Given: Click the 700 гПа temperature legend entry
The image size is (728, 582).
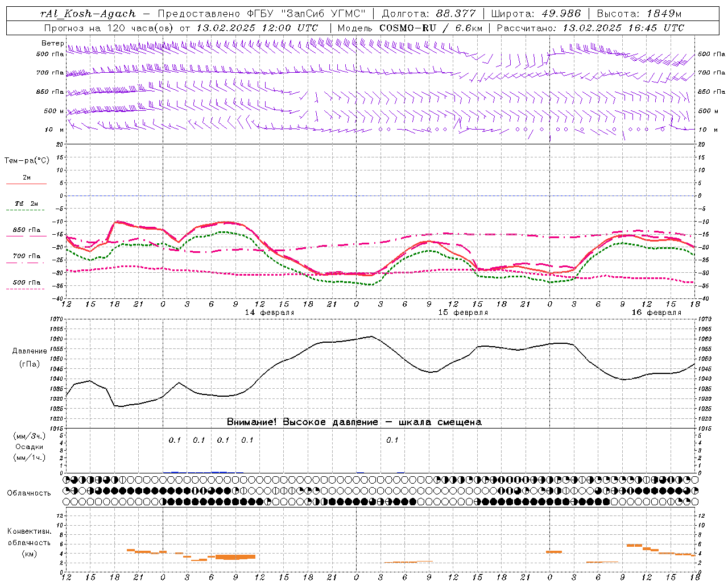Looking at the screenshot, I should (x=26, y=256).
